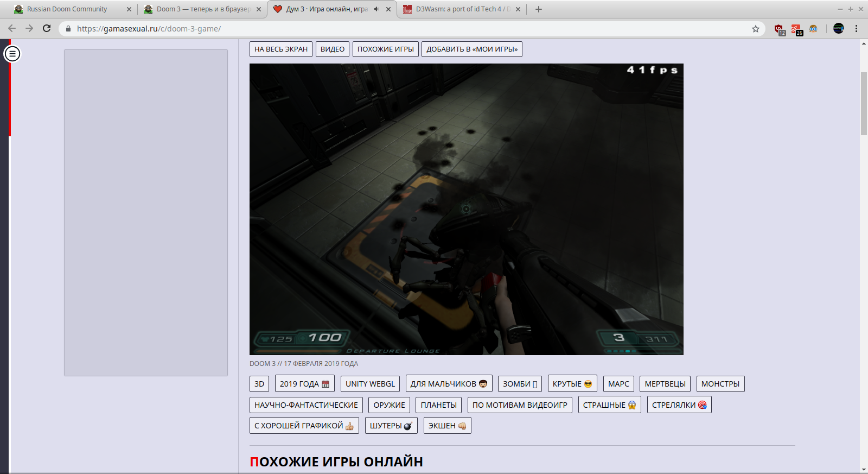Open the 'СТРАШНЫЕ' tag
Screen dimensions: 868x474
610,405
